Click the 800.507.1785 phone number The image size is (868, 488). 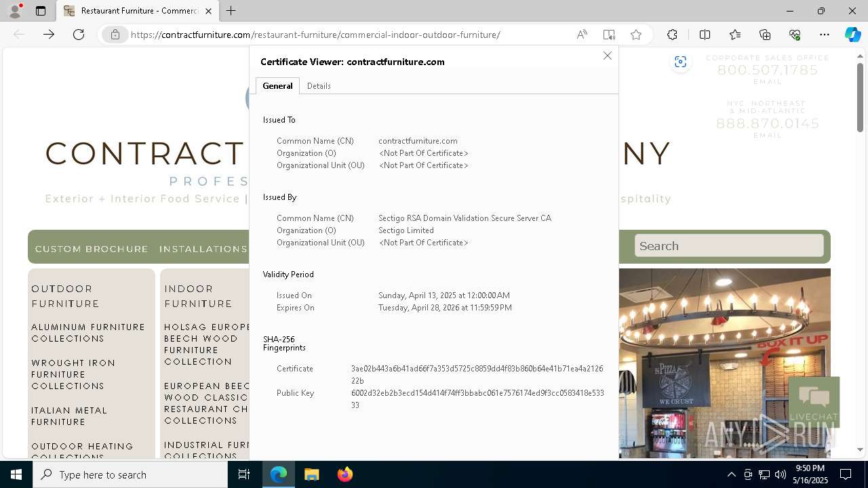click(768, 70)
